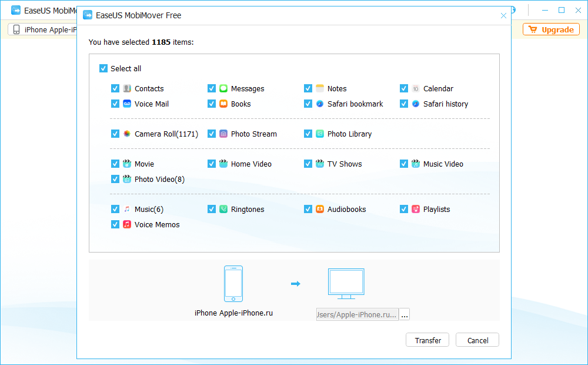Toggle the Home Video checkbox

coord(212,164)
